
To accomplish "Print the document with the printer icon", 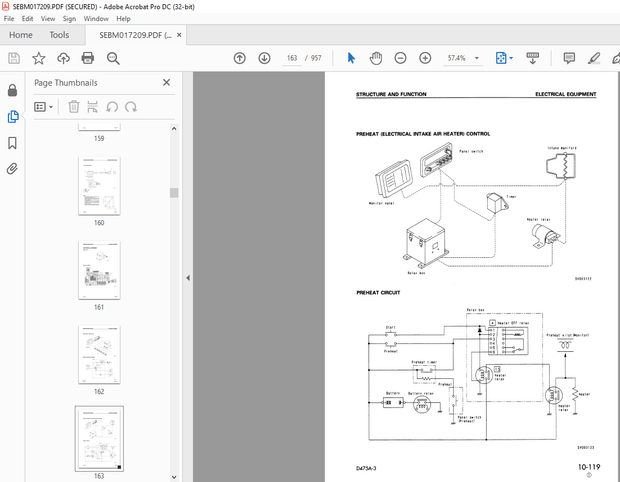I will click(88, 58).
